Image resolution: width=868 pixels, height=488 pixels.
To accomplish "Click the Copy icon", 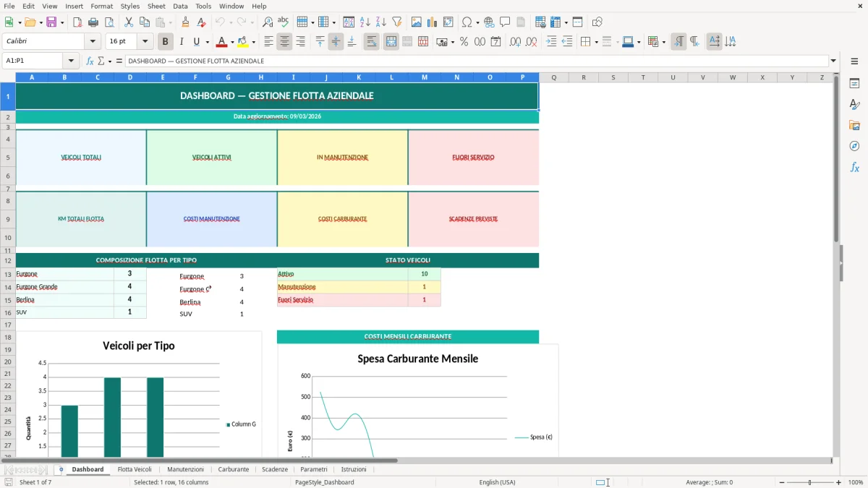I will (x=145, y=22).
